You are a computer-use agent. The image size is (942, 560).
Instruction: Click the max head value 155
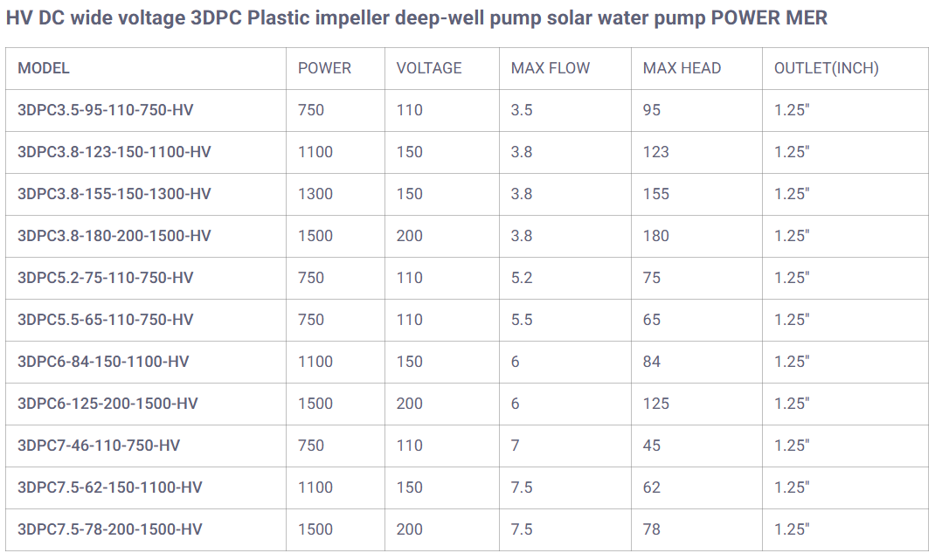(x=656, y=194)
